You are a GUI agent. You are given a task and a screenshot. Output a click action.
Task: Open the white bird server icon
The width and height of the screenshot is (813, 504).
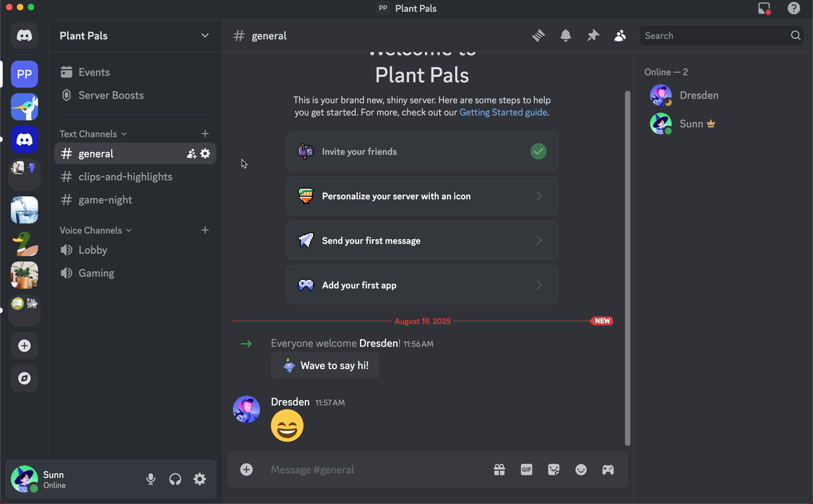(25, 107)
